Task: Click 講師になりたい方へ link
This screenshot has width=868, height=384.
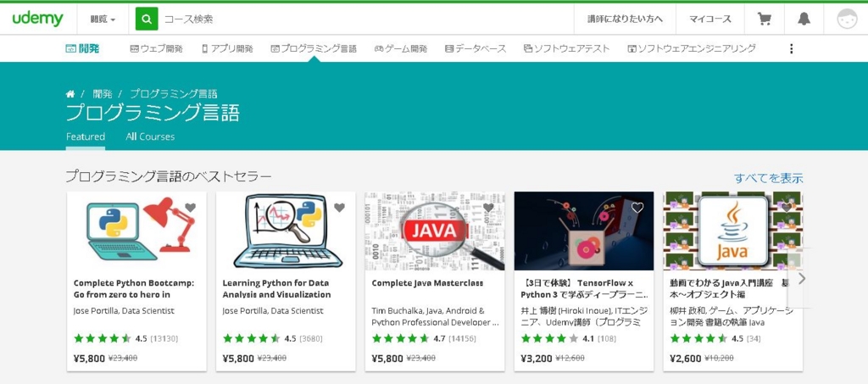Action: coord(625,19)
